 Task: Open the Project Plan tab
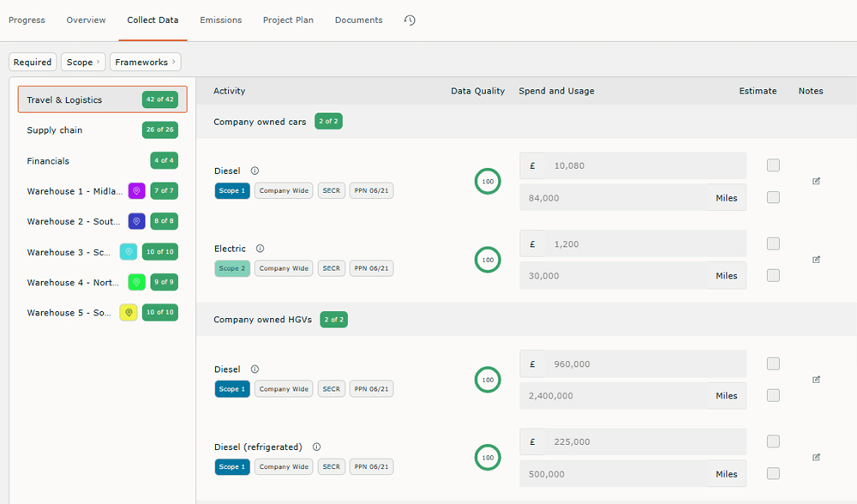[x=288, y=20]
